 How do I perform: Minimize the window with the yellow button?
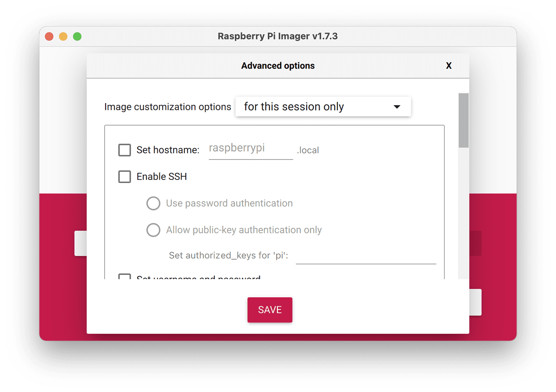(63, 37)
